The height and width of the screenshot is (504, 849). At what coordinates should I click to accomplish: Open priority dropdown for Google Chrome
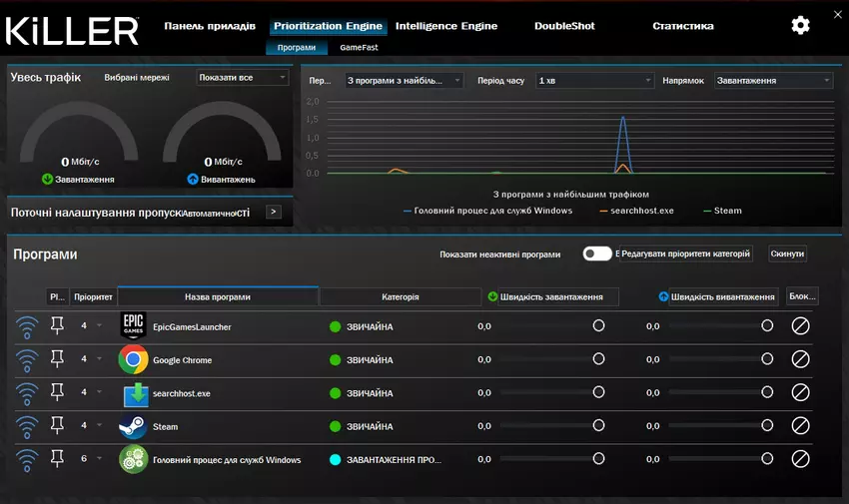point(98,359)
